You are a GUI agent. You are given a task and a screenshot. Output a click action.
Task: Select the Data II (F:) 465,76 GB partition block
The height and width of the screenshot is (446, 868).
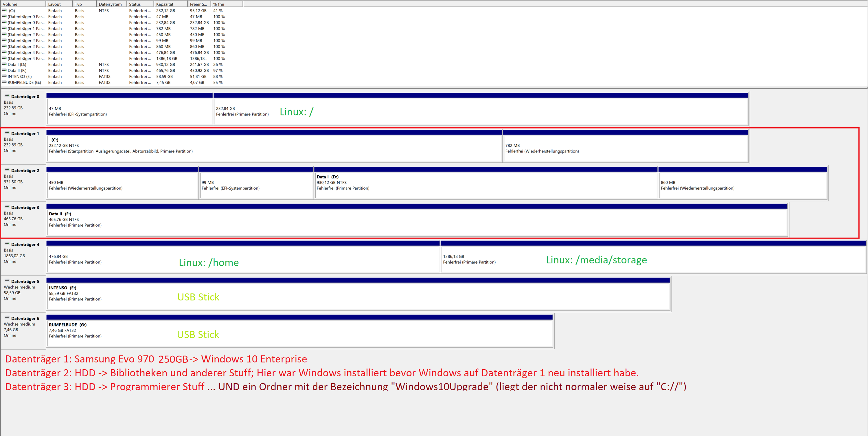[417, 220]
